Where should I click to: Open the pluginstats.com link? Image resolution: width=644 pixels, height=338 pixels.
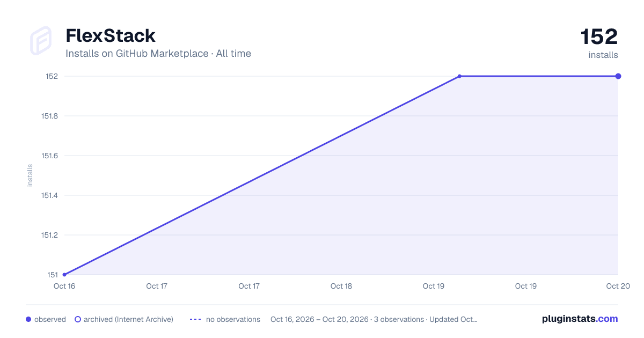(x=580, y=319)
